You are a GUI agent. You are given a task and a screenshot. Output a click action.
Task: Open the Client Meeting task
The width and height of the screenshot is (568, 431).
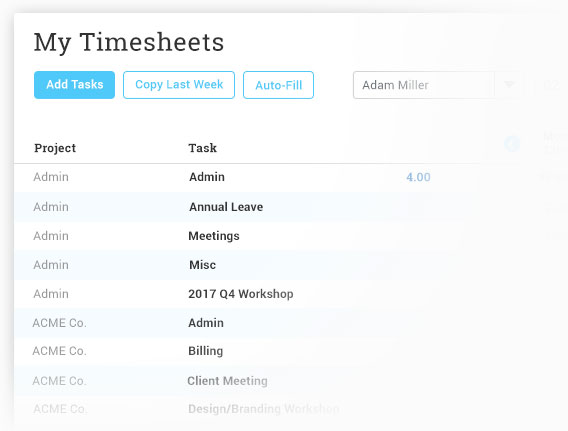click(x=227, y=381)
